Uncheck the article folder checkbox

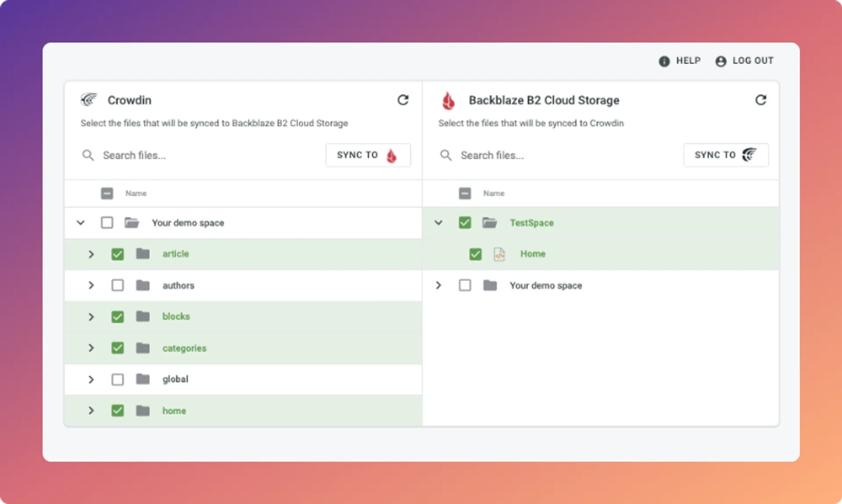coord(118,254)
